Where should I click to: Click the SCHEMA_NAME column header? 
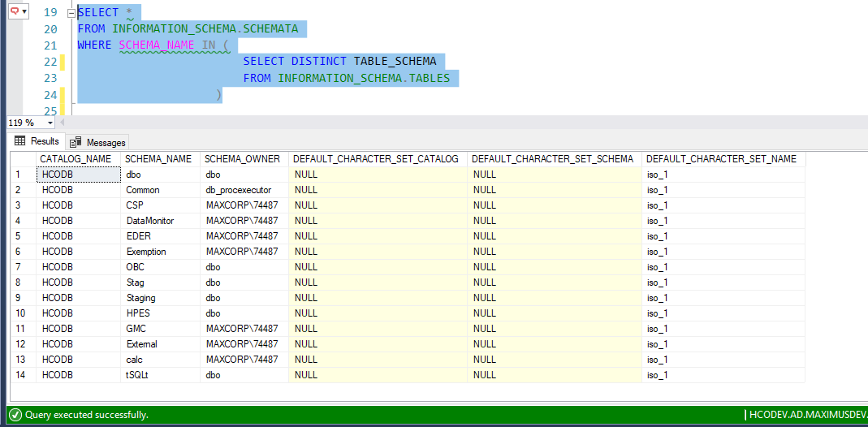pos(162,159)
